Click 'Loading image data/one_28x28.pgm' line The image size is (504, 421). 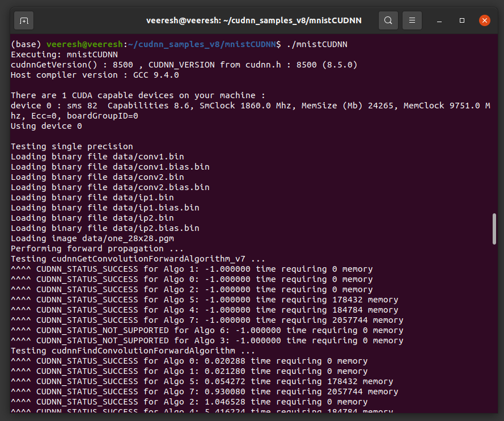point(92,239)
